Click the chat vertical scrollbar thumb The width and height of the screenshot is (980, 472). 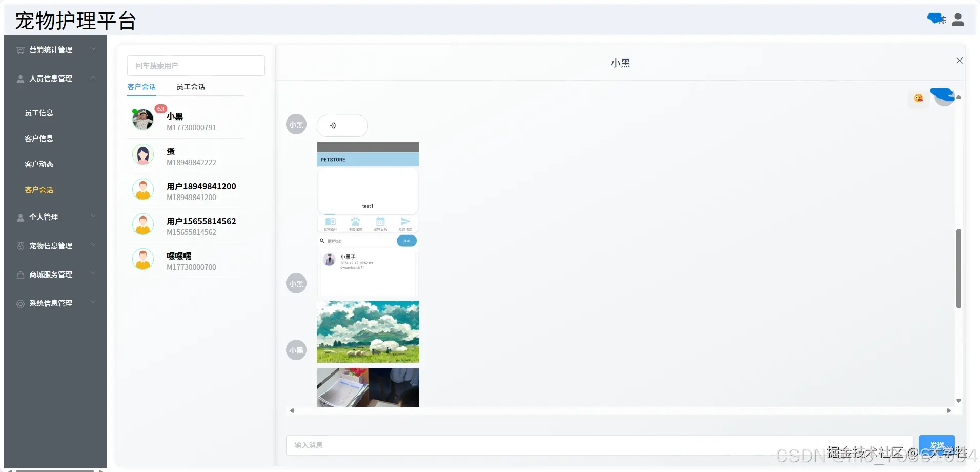958,268
